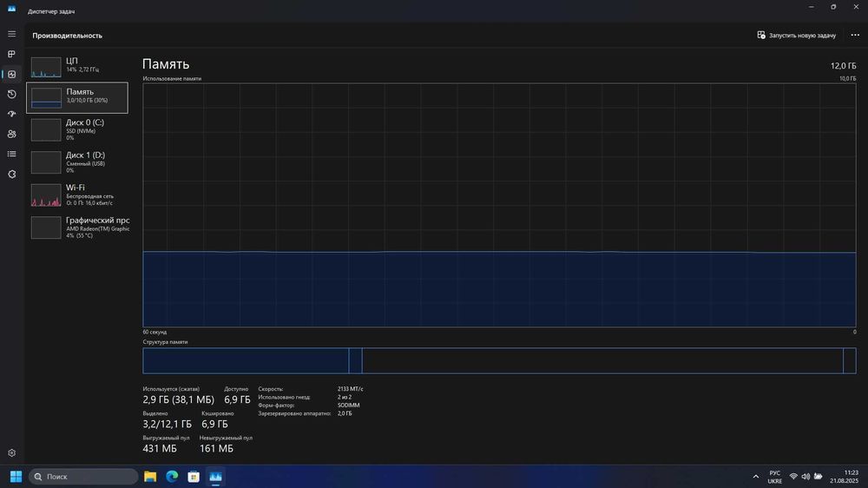Click the '3,2/12,1 ГБ' committed value
The width and height of the screenshot is (868, 488).
168,424
